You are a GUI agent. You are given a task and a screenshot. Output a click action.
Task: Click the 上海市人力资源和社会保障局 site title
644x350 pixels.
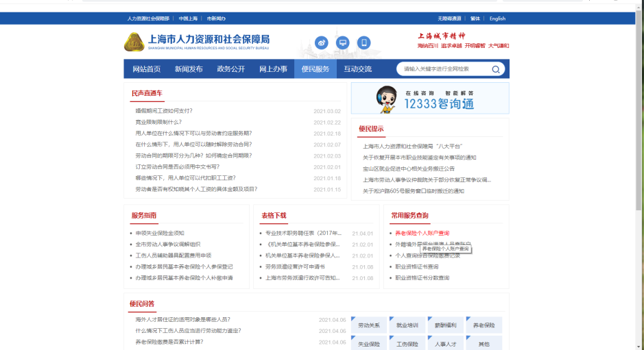point(208,40)
